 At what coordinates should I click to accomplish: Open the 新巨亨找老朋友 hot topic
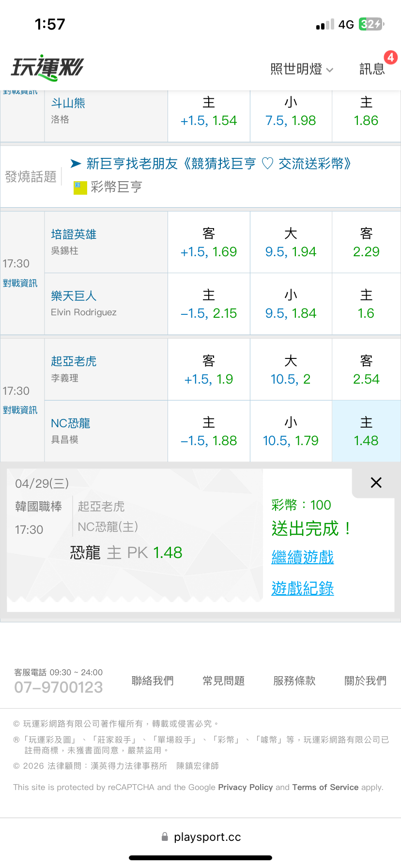coord(218,164)
